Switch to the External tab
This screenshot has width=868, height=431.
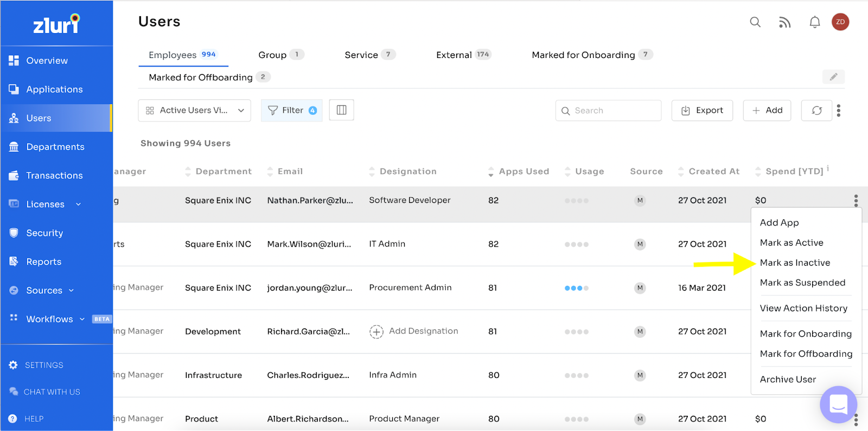(463, 55)
